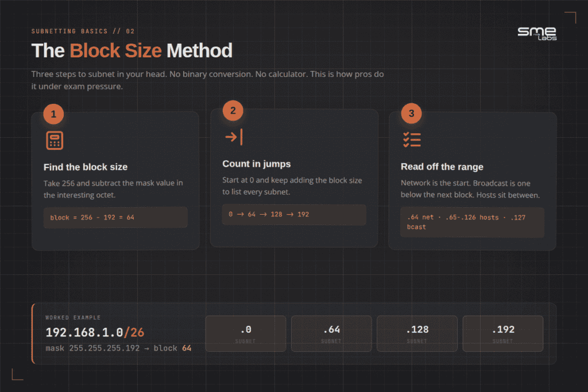The height and width of the screenshot is (392, 588).
Task: Click 'SUBNETTING BASICS // 02' header label
Action: 83,31
